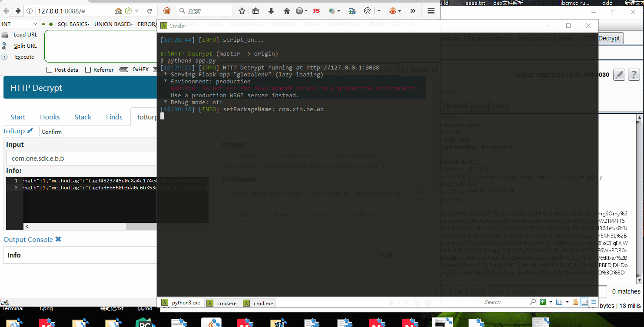Open the SQL BASICS menu

pos(73,24)
